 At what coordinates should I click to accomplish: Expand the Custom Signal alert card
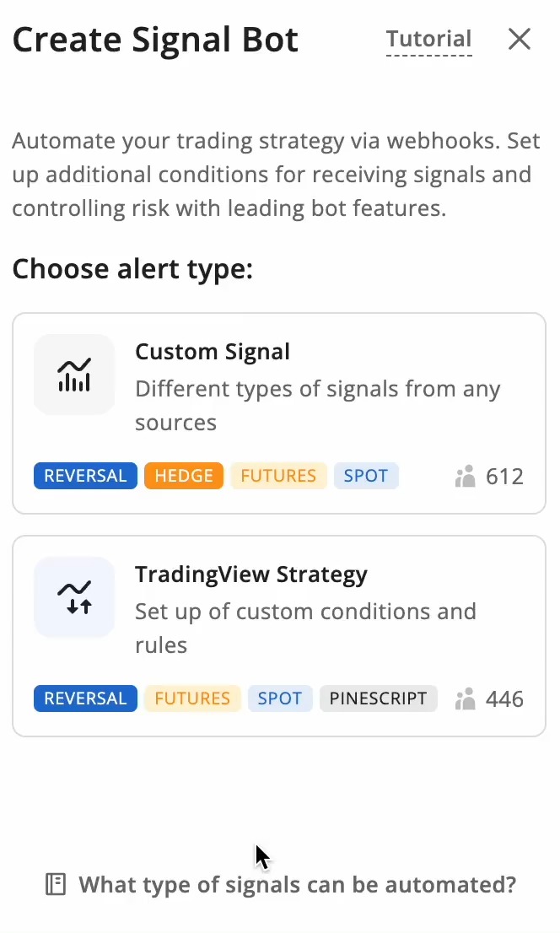click(x=279, y=413)
